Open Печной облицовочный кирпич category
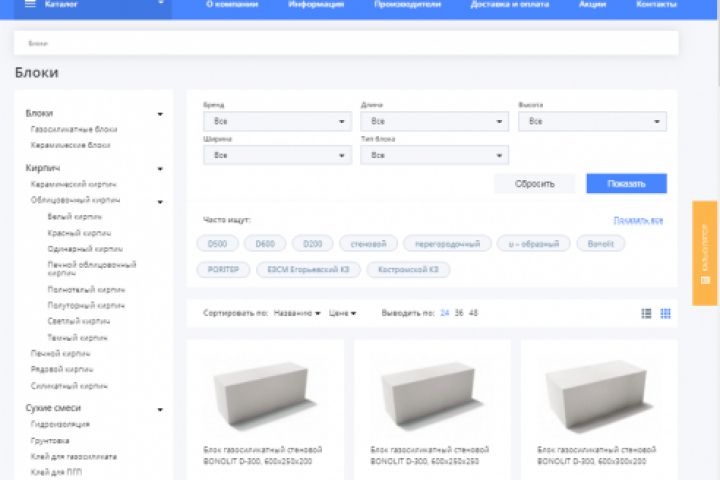720x480 pixels. pos(92,269)
